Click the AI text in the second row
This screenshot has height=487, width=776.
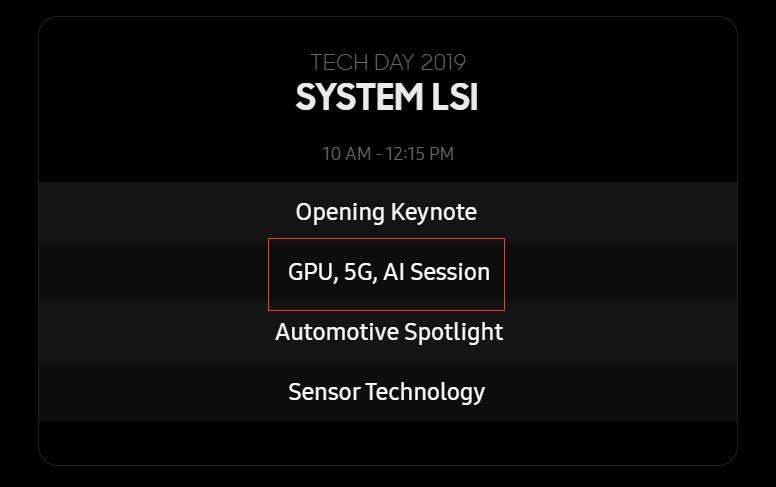(394, 272)
